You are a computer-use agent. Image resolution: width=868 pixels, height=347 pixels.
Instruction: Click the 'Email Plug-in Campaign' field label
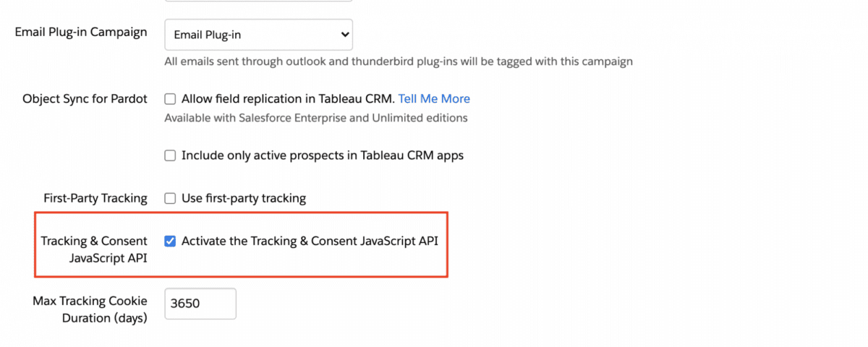81,33
